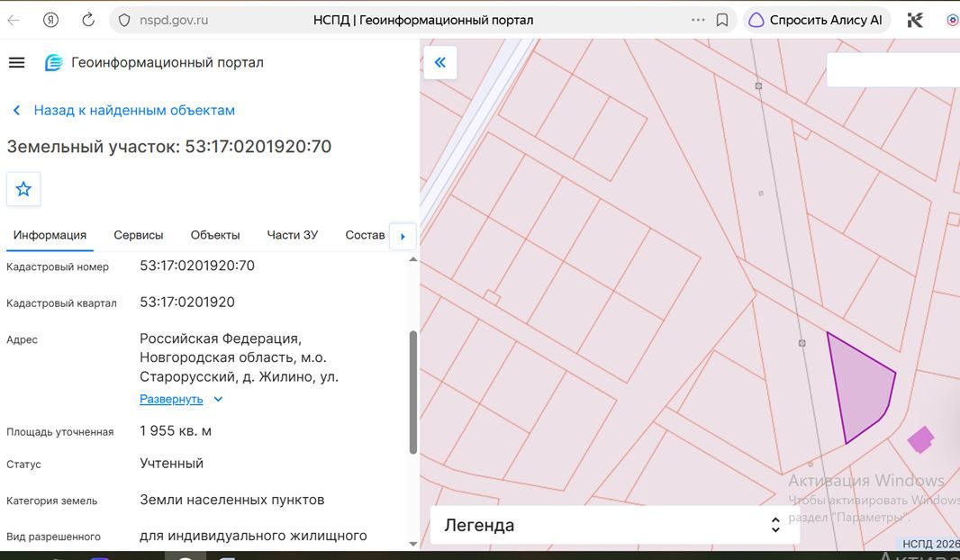Open the Yandex Я home button
Viewport: 960px width, 560px height.
tap(50, 20)
